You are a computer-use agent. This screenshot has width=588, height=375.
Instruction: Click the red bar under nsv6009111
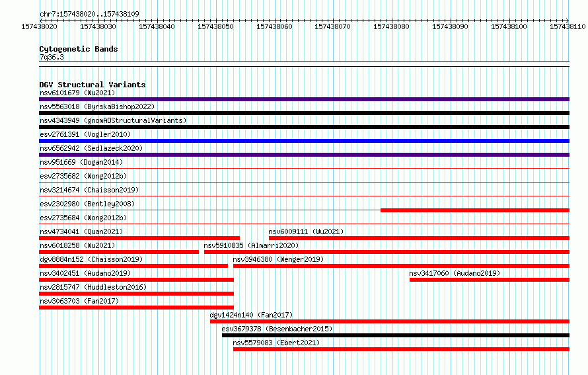click(x=420, y=238)
